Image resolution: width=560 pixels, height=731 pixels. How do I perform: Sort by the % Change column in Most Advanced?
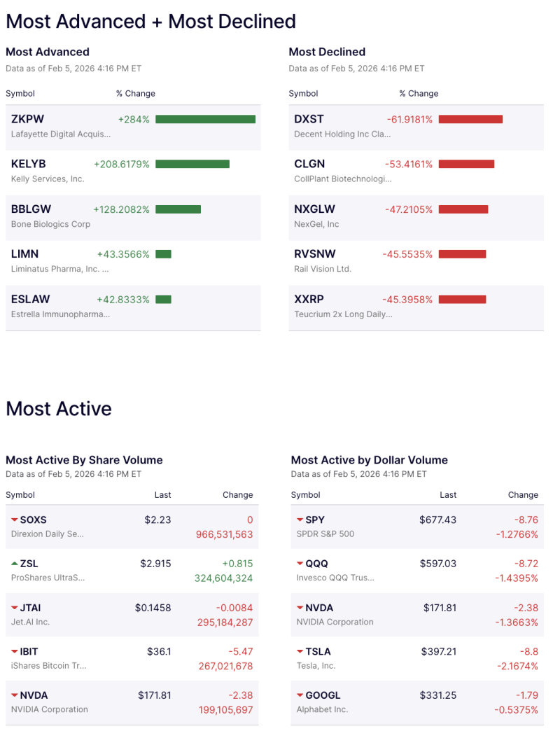coord(136,93)
